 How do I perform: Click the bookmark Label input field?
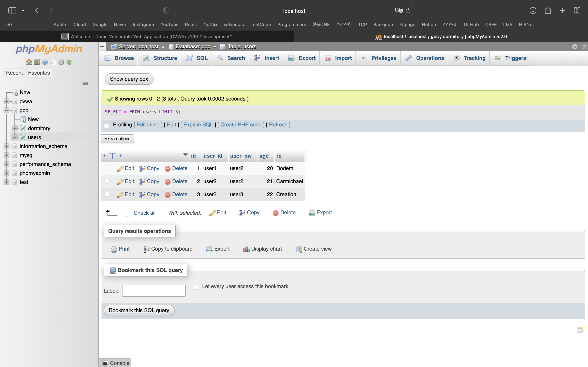[154, 291]
